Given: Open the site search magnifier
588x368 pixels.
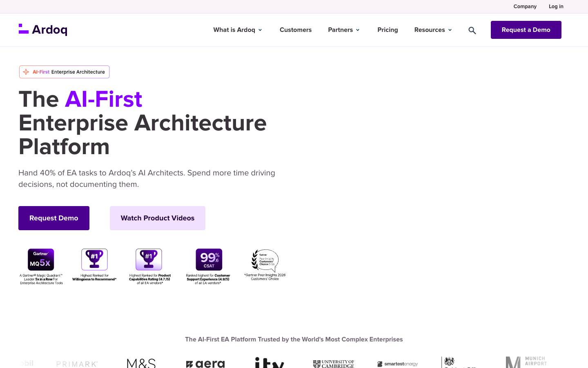Looking at the screenshot, I should pyautogui.click(x=472, y=30).
